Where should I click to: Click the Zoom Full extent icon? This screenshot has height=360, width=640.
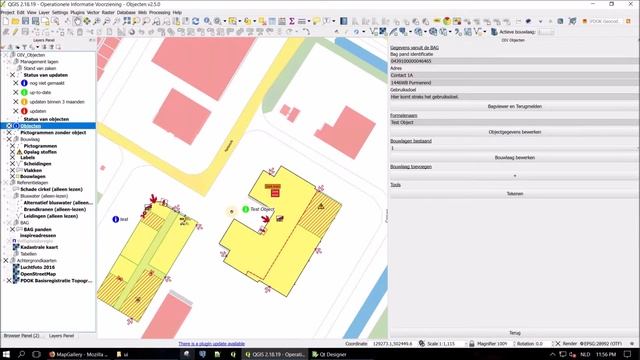coord(127,21)
